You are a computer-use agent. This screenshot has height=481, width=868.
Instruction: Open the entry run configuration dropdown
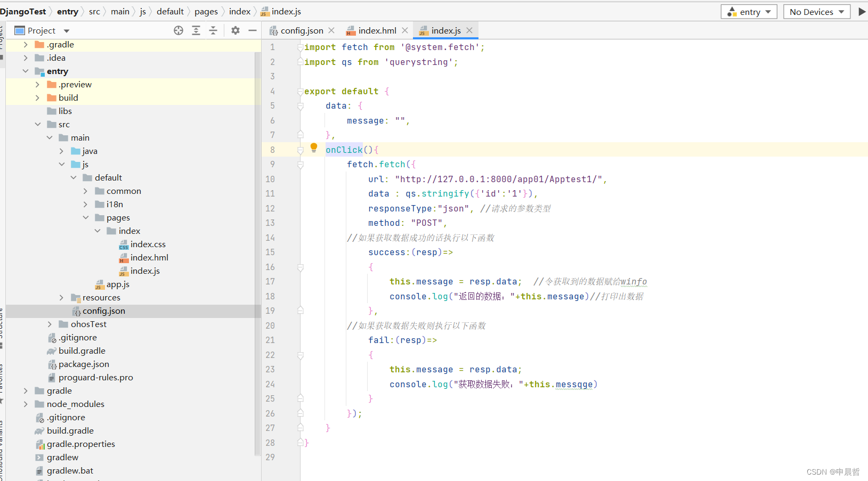749,11
